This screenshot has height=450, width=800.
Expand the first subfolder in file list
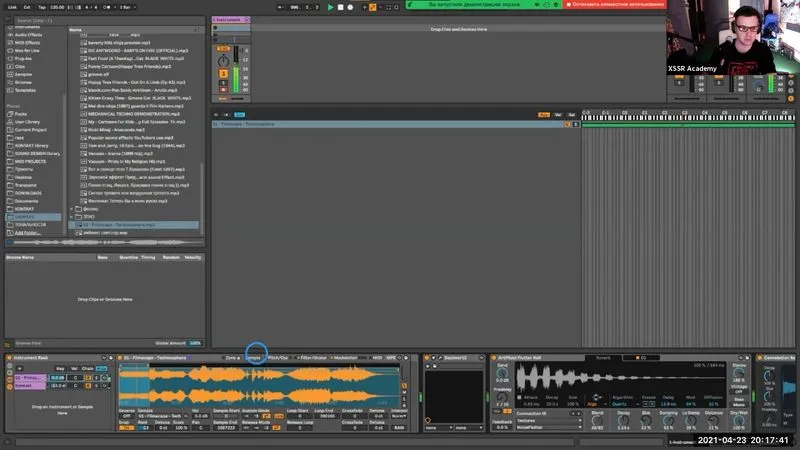tap(72, 209)
